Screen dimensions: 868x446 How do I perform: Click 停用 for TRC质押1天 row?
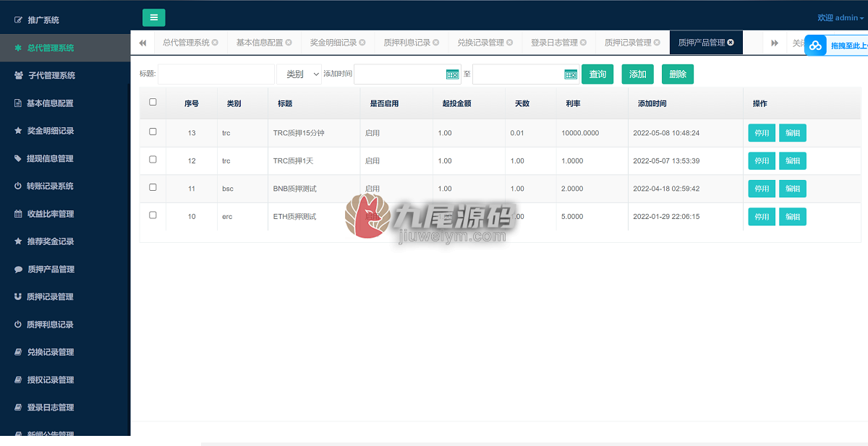pos(762,160)
